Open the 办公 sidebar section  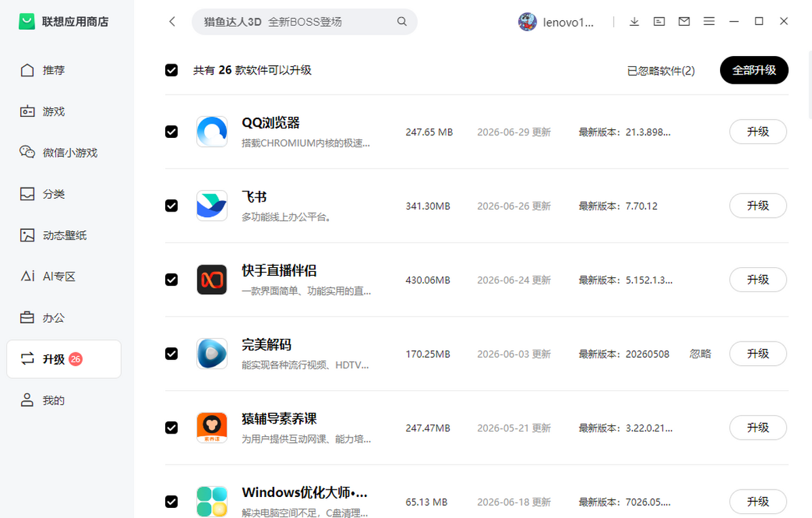click(64, 318)
